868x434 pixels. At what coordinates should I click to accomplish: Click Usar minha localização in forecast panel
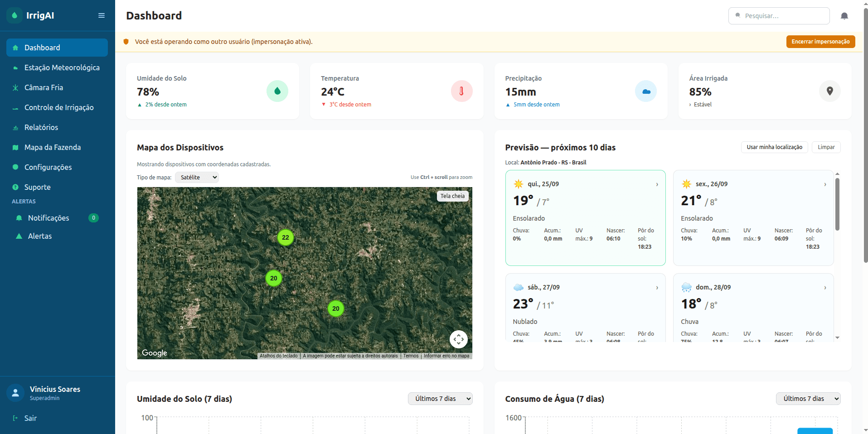(x=774, y=147)
